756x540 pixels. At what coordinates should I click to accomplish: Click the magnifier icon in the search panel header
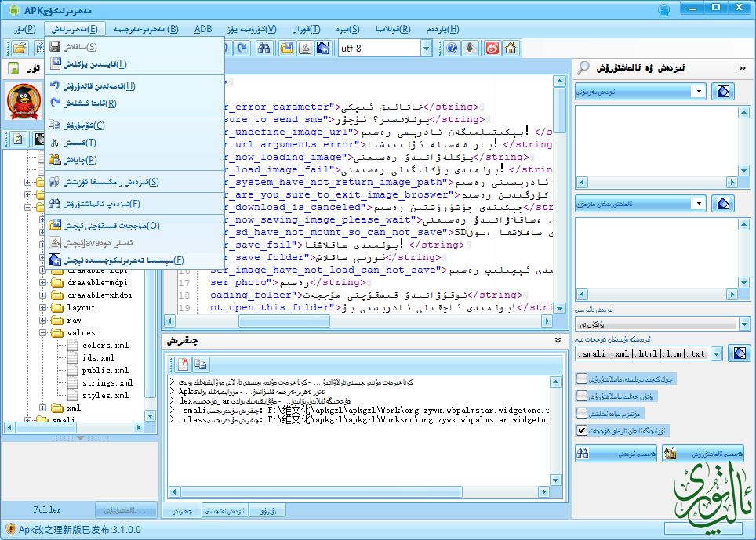point(583,68)
